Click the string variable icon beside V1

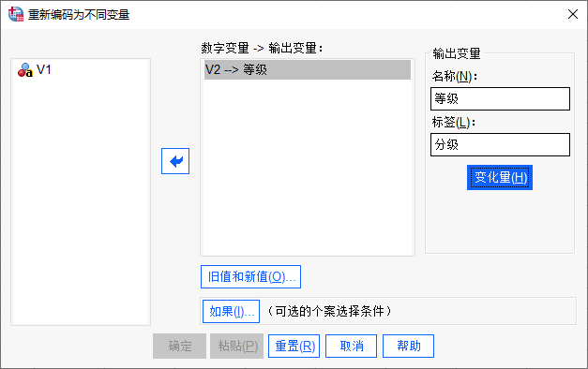point(25,70)
